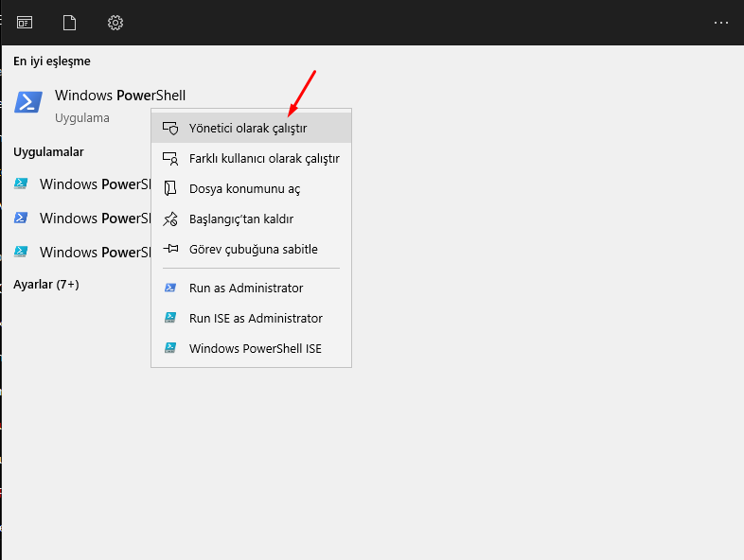Open the settings gear filter icon

(x=115, y=23)
